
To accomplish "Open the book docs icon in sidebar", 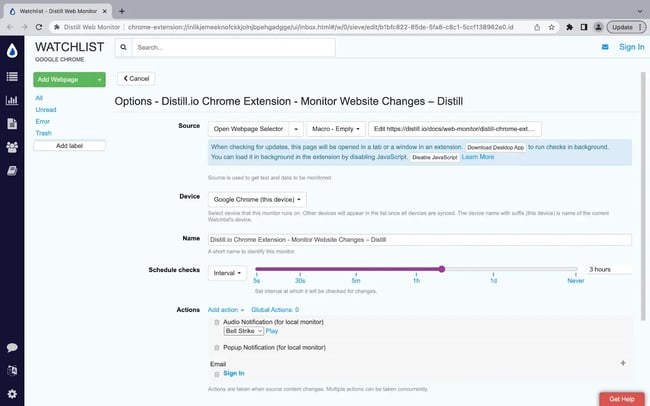I will pos(12,171).
